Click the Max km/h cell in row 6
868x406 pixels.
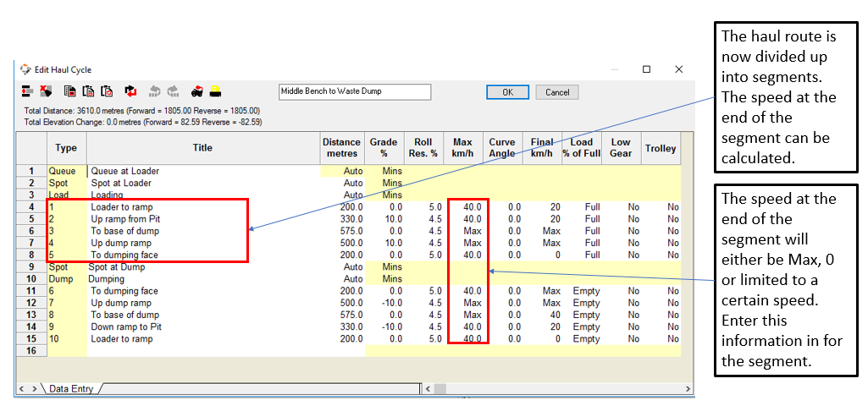point(463,231)
